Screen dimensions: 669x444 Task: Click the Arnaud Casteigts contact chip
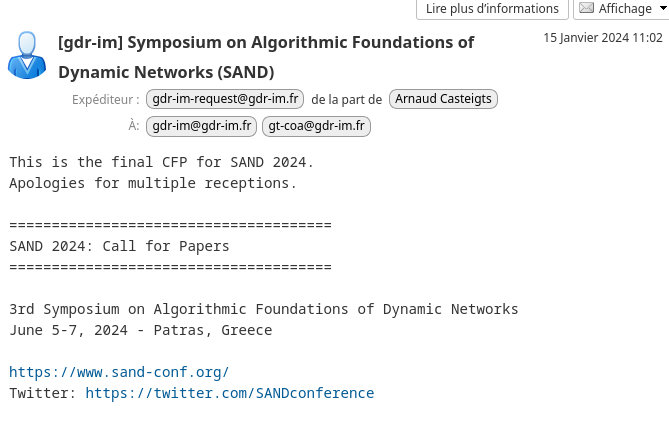[x=443, y=99]
